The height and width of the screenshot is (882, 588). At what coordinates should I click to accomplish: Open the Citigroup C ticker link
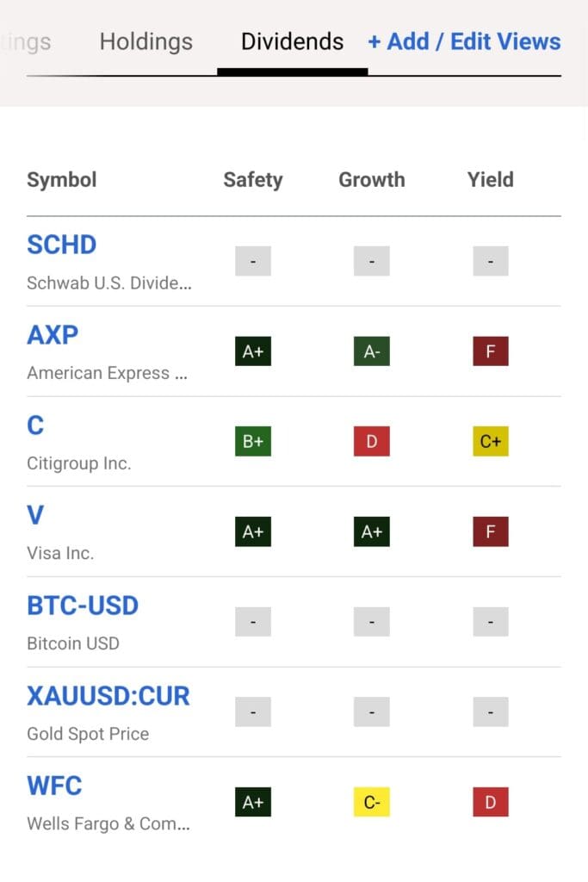point(35,425)
